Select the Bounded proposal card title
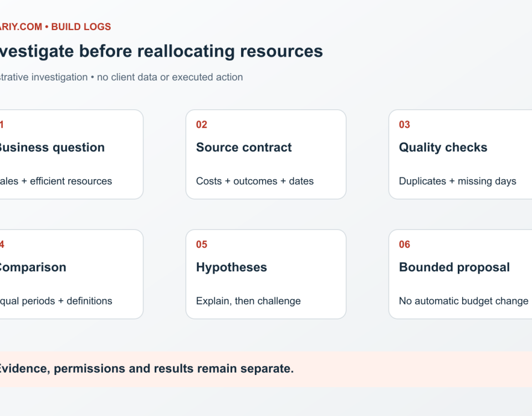The width and height of the screenshot is (532, 416). [x=454, y=267]
